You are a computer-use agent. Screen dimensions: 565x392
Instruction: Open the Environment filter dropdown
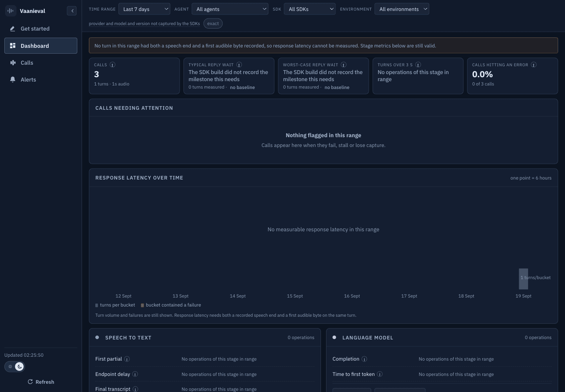402,9
